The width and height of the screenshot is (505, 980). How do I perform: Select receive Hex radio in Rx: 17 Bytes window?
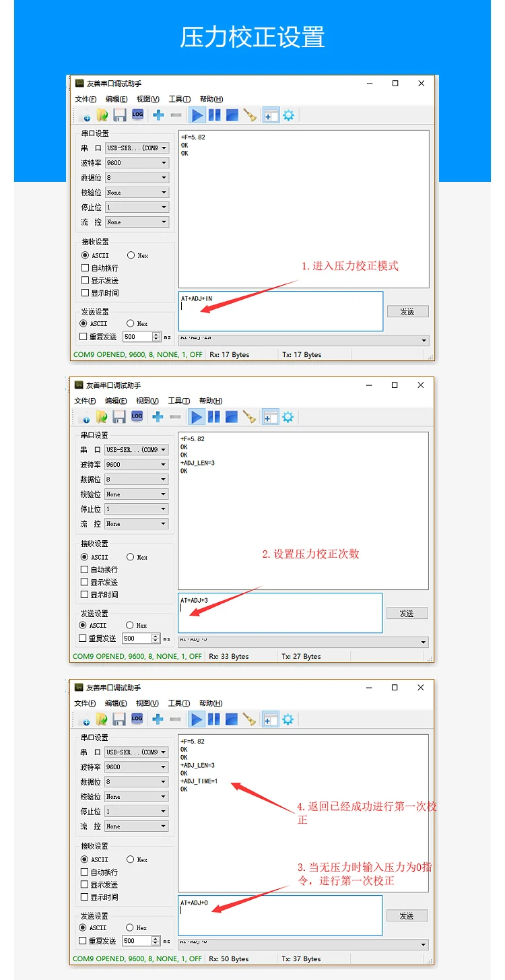[131, 255]
